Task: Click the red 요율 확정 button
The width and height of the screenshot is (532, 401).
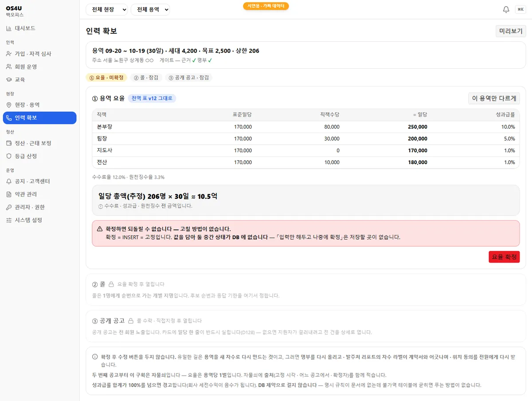Action: click(x=504, y=257)
